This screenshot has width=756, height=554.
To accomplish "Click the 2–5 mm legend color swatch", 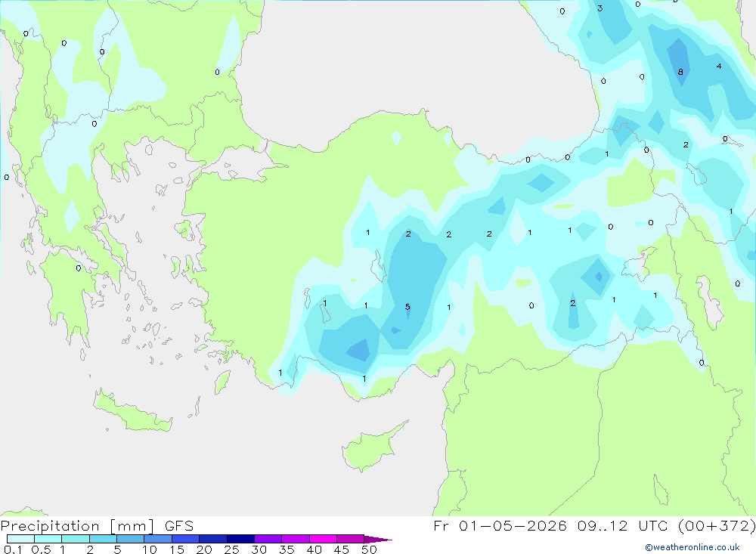I will click(x=103, y=539).
